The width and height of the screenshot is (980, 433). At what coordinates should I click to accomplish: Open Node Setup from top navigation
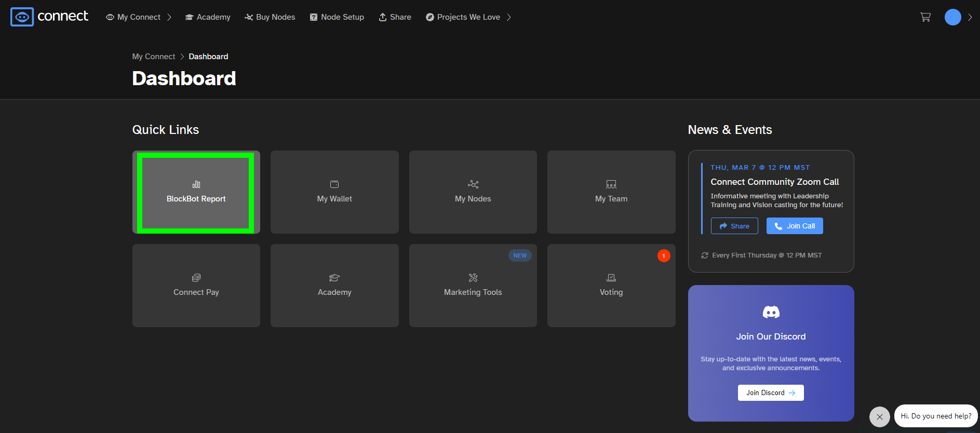pos(337,17)
